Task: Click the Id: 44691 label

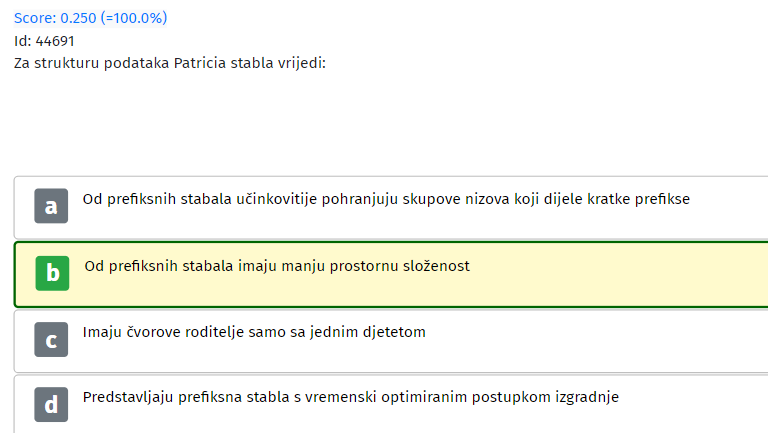Action: [44, 41]
